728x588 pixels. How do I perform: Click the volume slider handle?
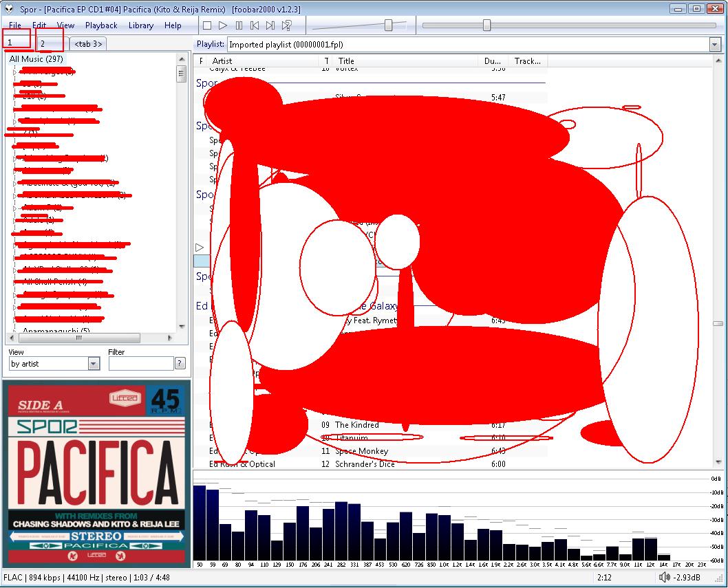[x=389, y=25]
